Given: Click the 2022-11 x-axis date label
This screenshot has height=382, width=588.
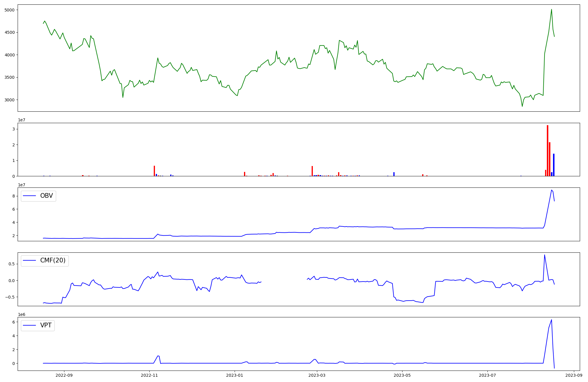Looking at the screenshot, I should pos(149,375).
